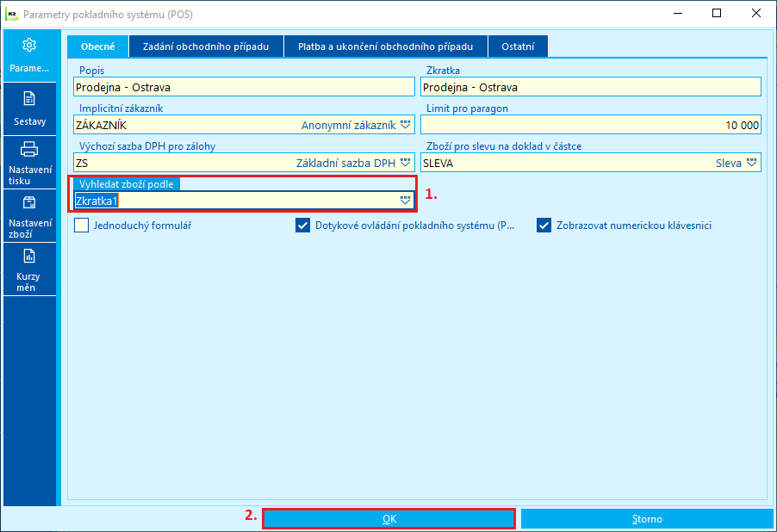777x532 pixels.
Task: Expand the Implicitní zákazník dropdown arrow
Action: (406, 125)
